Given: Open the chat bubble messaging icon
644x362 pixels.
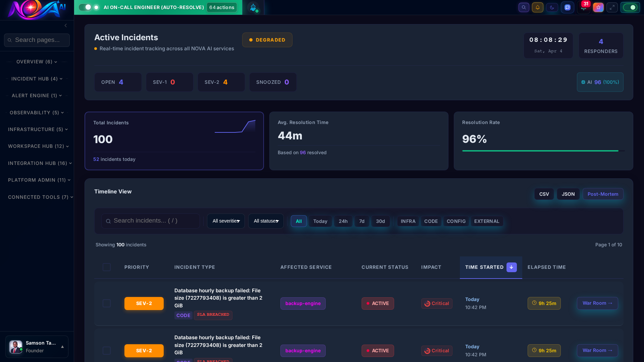Looking at the screenshot, I should click(x=568, y=7).
